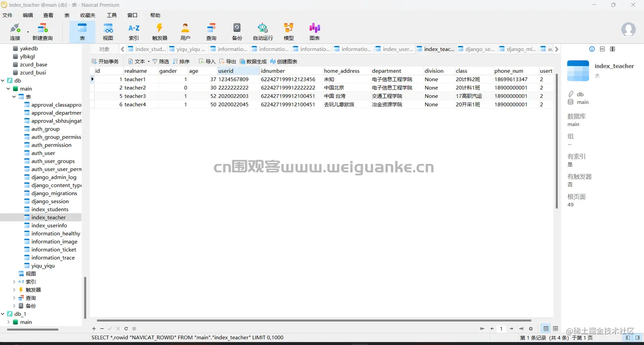Click the userid column header

coord(239,71)
